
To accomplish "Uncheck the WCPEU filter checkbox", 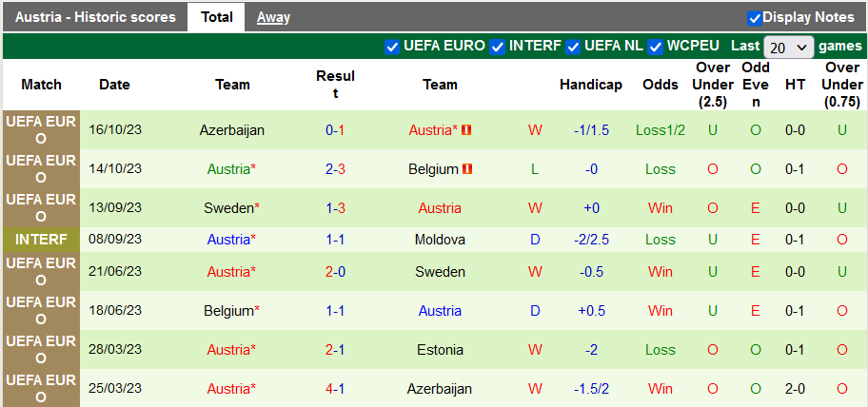I will [x=656, y=47].
